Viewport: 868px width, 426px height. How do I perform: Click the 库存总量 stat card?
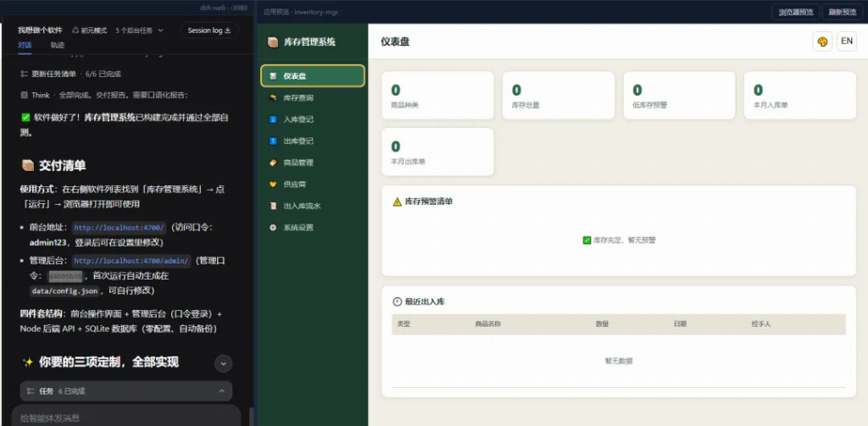point(558,95)
